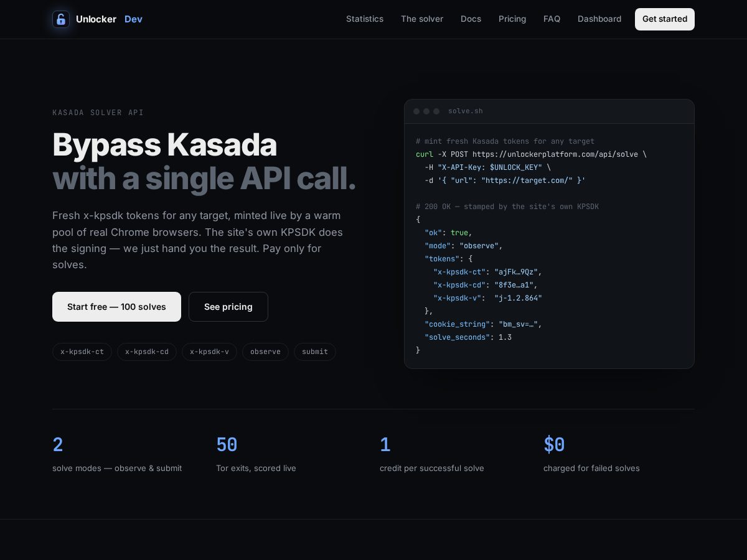
Task: Click the Dev label next to Unlocker
Action: [133, 19]
